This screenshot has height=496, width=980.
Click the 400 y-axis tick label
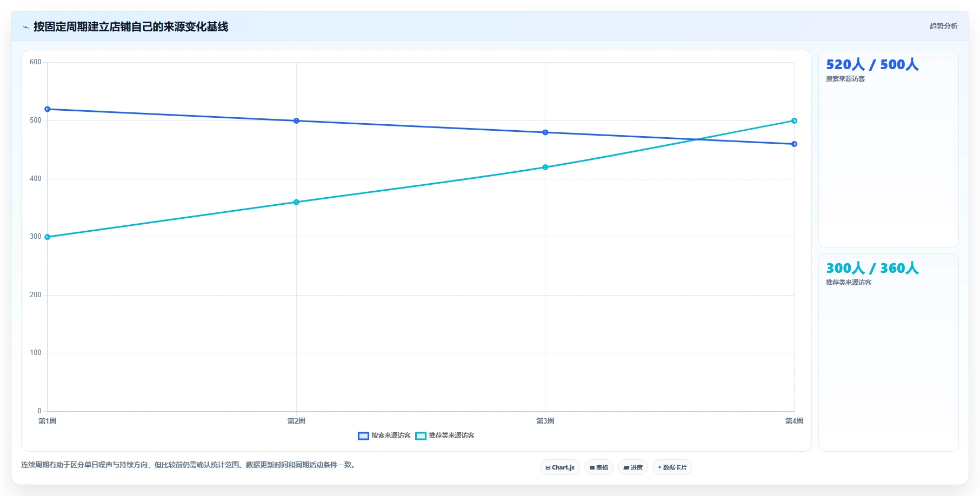36,179
